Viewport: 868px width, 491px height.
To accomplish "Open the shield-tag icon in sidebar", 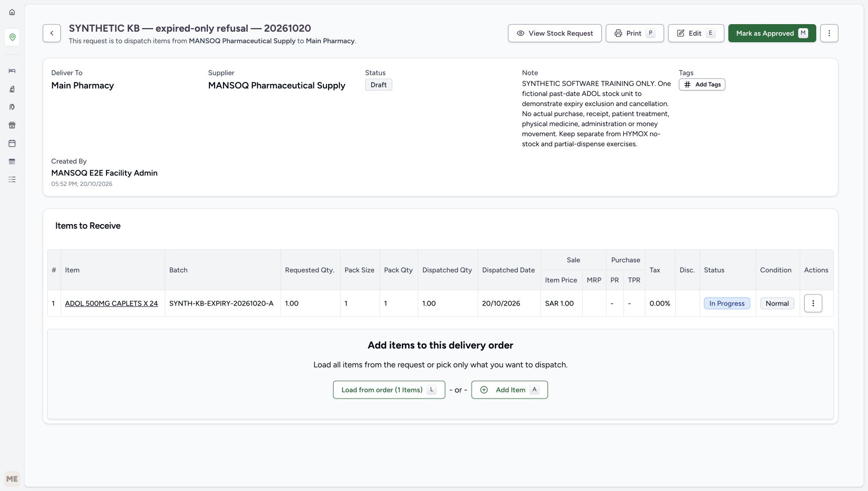I will coord(12,107).
